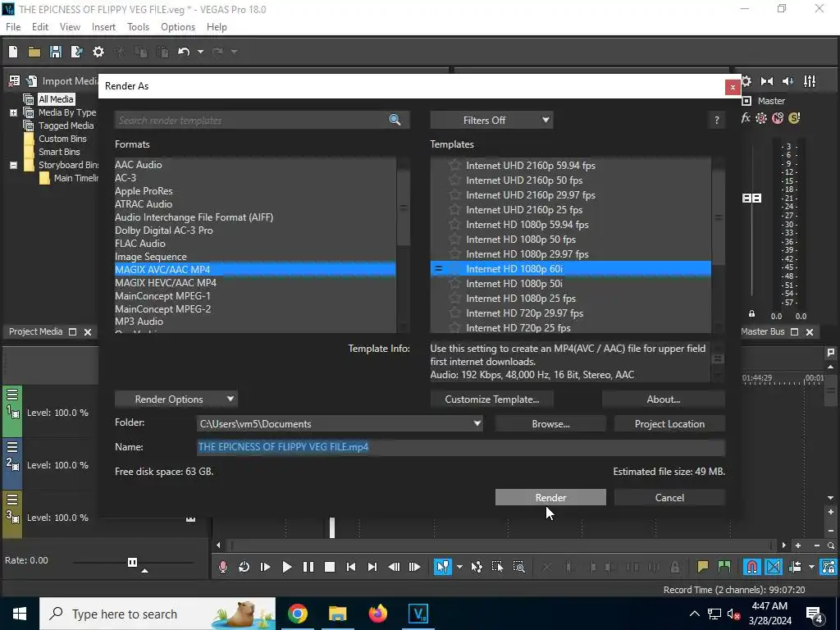Viewport: 840px width, 630px height.
Task: Select the MAGIX HEVC/AAC MP4 format
Action: click(x=166, y=282)
